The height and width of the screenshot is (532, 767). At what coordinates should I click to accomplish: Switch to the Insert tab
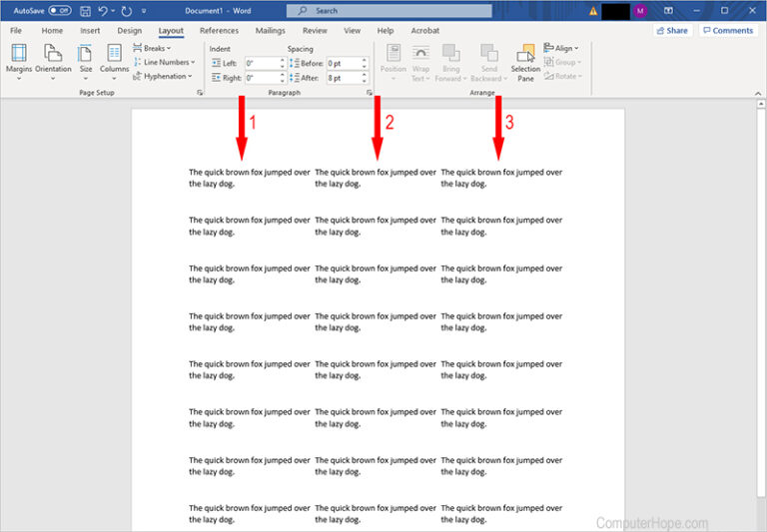[x=90, y=31]
